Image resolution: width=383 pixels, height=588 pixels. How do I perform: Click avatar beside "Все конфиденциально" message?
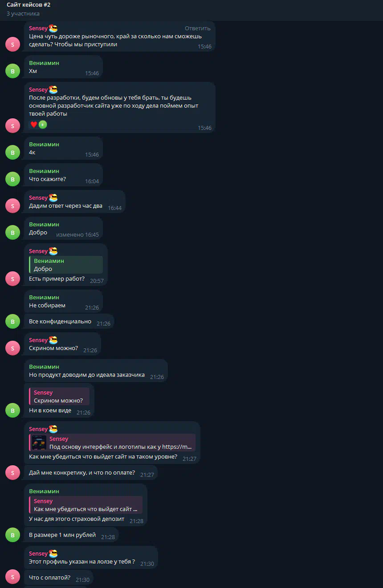[12, 321]
